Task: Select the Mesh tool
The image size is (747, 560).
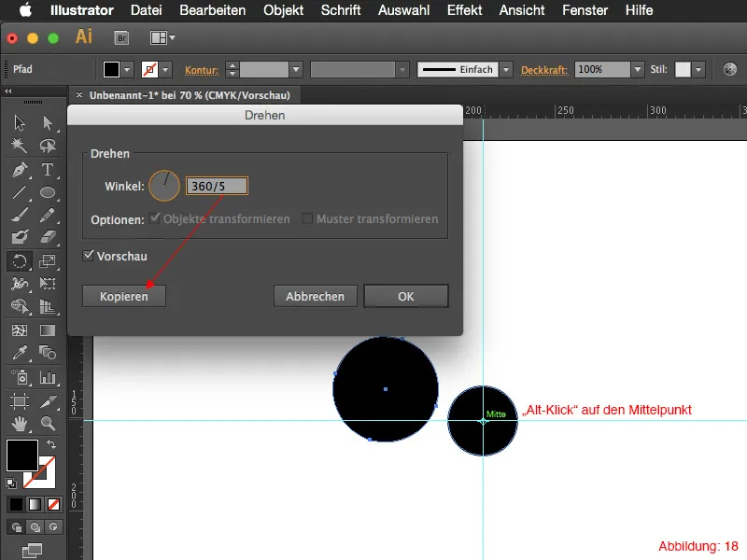Action: 20,330
